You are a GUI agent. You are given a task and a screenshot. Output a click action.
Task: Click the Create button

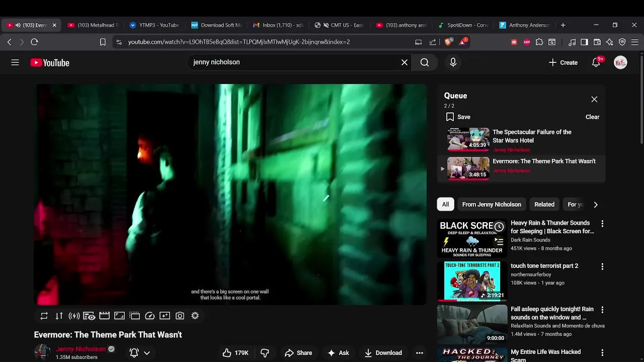(563, 62)
